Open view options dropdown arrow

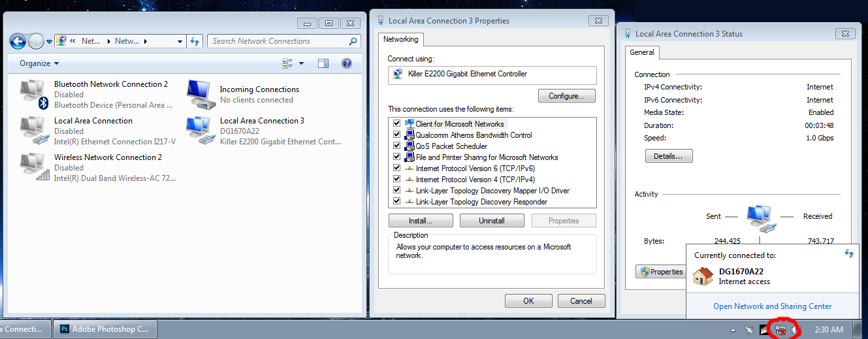point(301,63)
